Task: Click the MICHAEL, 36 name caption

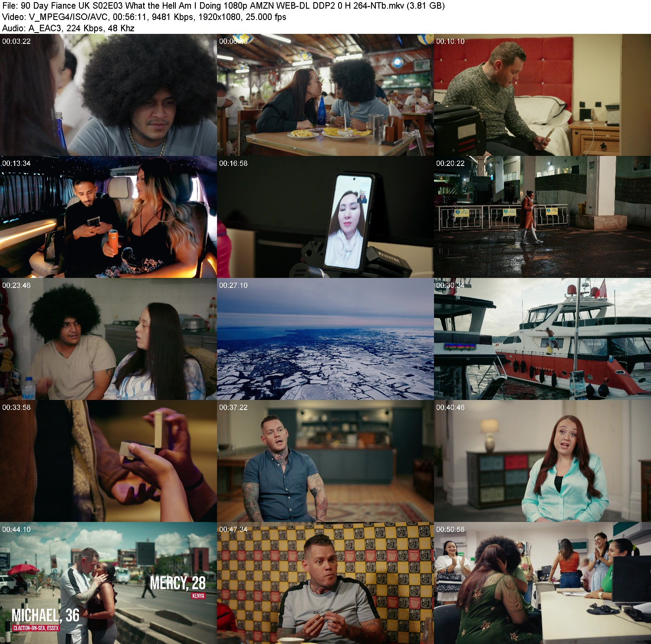Action: coord(46,615)
